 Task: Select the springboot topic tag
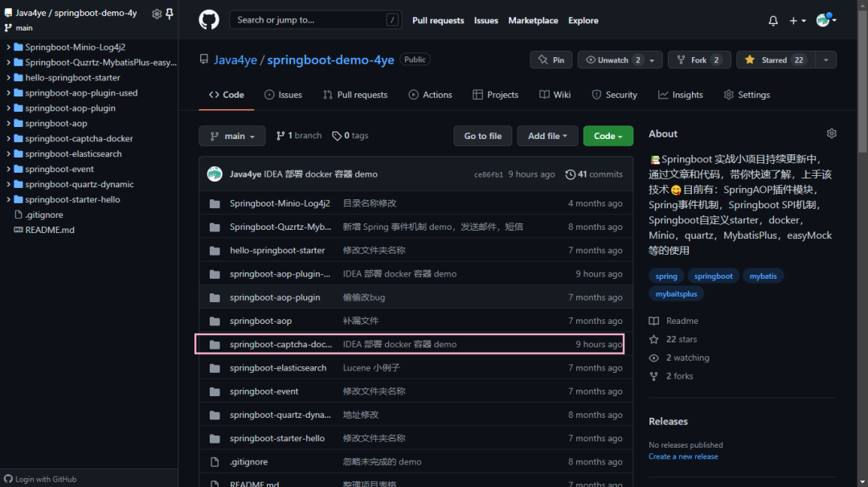(713, 276)
